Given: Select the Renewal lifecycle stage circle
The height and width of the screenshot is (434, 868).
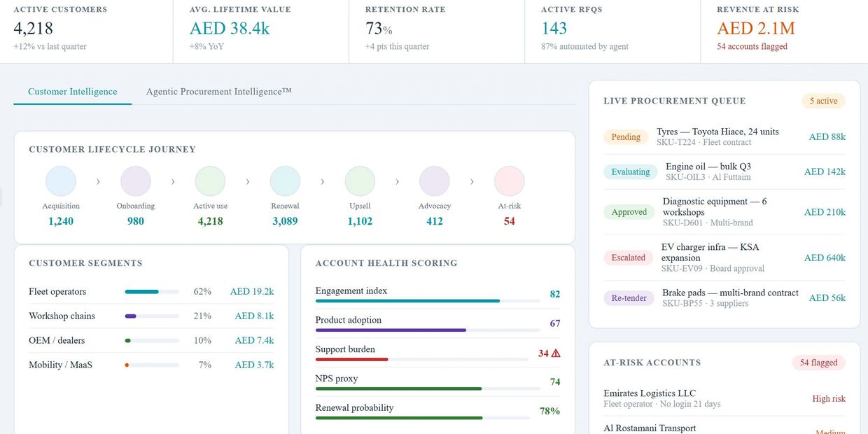Looking at the screenshot, I should pos(285,181).
